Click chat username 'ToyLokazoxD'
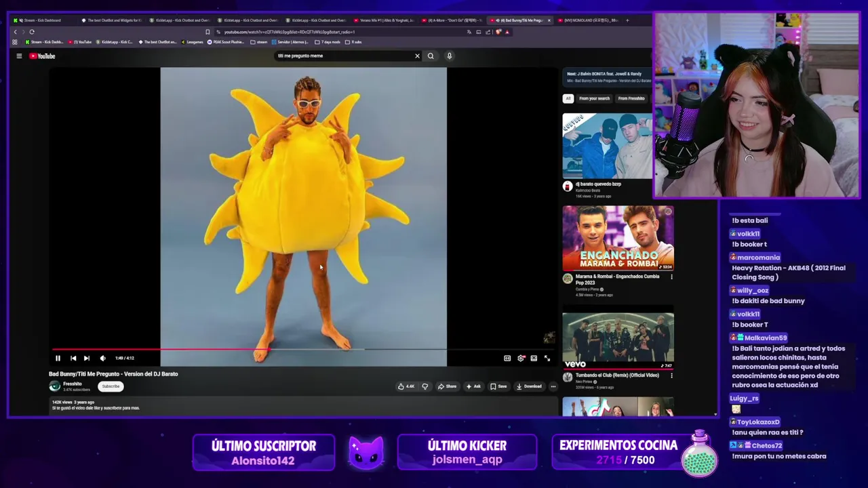Image resolution: width=868 pixels, height=488 pixels. (x=758, y=422)
